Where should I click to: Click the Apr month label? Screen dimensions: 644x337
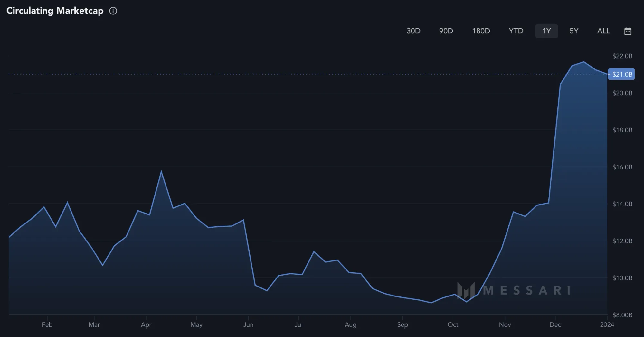coord(146,325)
